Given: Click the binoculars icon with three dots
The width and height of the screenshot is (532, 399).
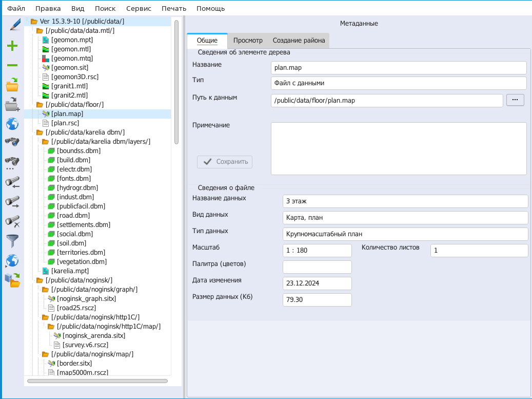Looking at the screenshot, I should 12,163.
